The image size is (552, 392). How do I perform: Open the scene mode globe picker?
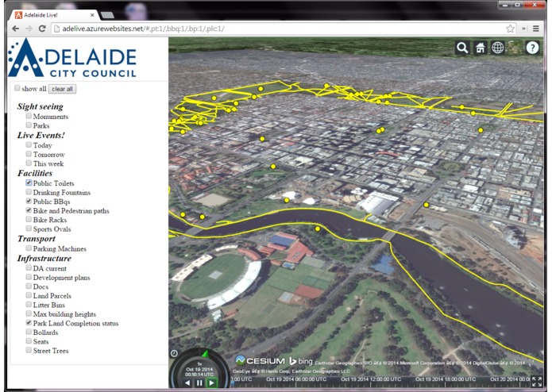[x=497, y=48]
